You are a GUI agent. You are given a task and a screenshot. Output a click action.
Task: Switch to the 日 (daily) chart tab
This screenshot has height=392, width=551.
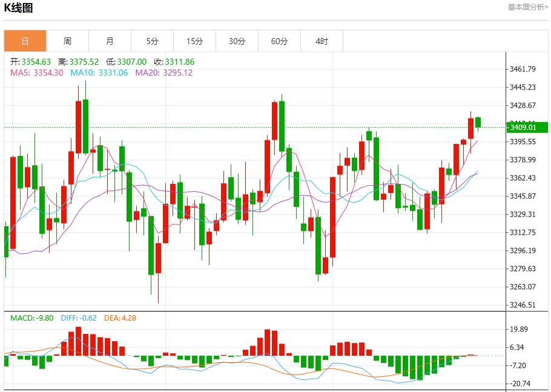pos(25,41)
